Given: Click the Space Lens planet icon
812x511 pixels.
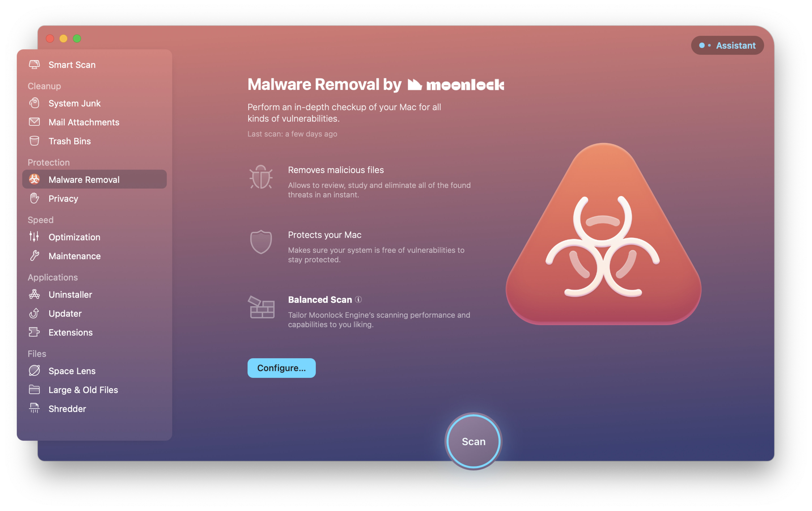Looking at the screenshot, I should pyautogui.click(x=34, y=371).
